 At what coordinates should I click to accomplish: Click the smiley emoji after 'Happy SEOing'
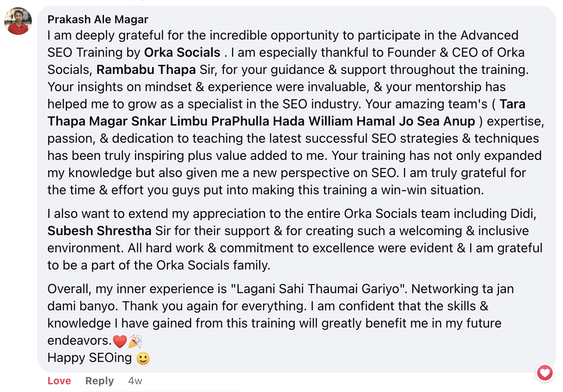point(143,358)
